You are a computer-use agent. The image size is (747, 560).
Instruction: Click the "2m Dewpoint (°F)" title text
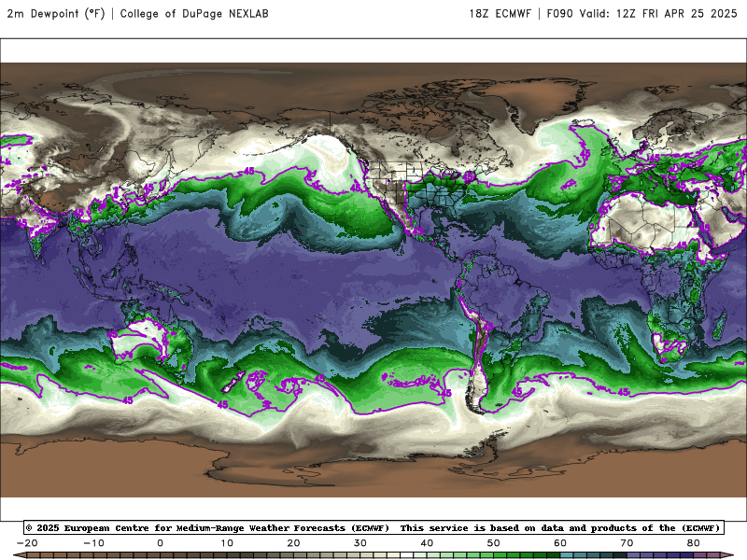coord(56,14)
